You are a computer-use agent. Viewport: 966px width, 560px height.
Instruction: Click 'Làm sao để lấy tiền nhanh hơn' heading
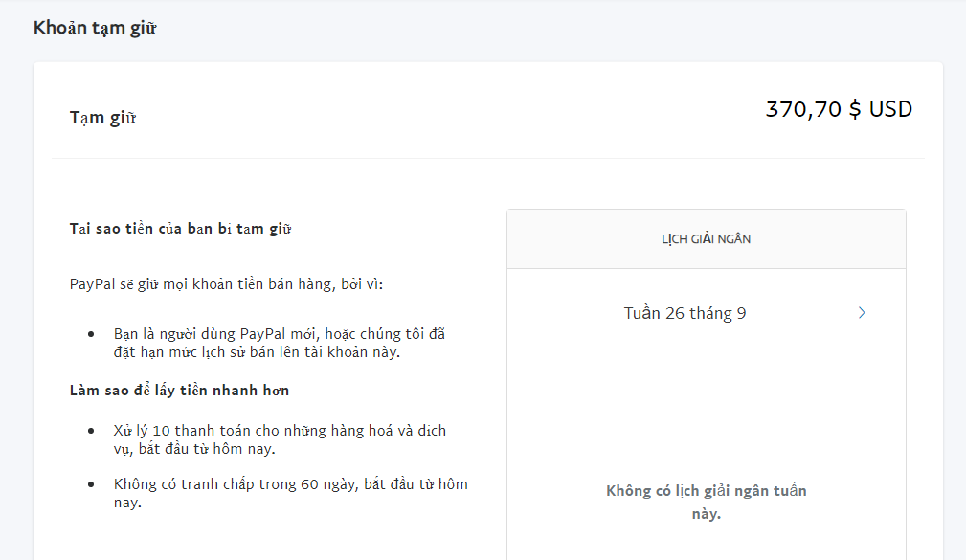(179, 391)
